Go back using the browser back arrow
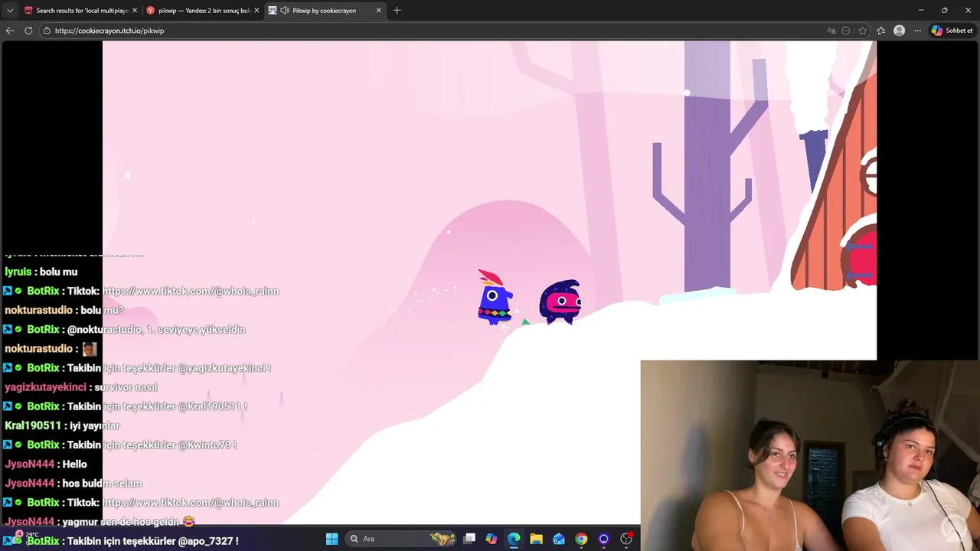The width and height of the screenshot is (980, 551). point(10,31)
